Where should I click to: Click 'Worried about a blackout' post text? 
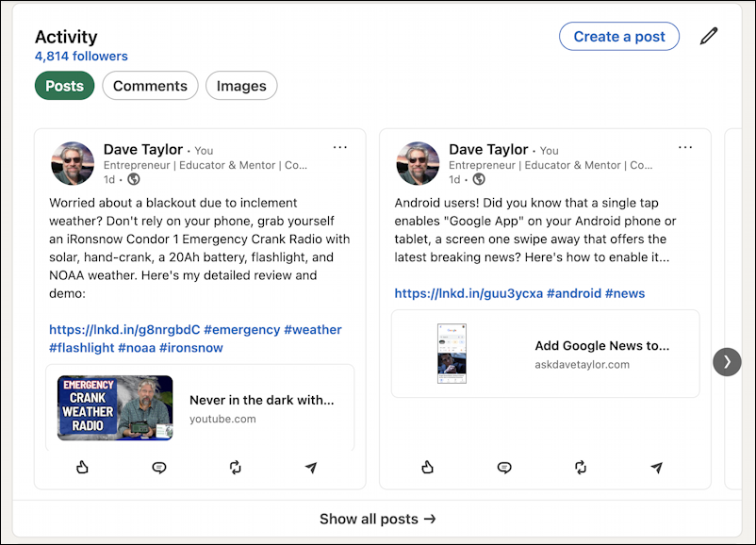coord(200,248)
